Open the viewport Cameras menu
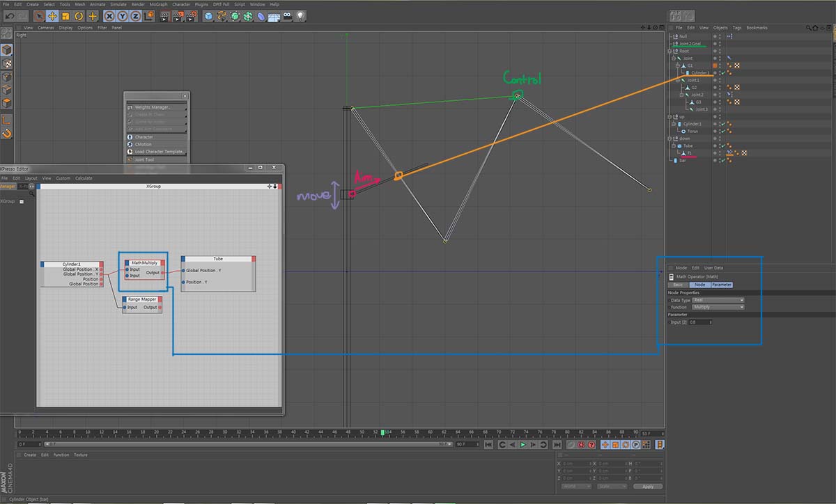This screenshot has height=504, width=836. (46, 28)
